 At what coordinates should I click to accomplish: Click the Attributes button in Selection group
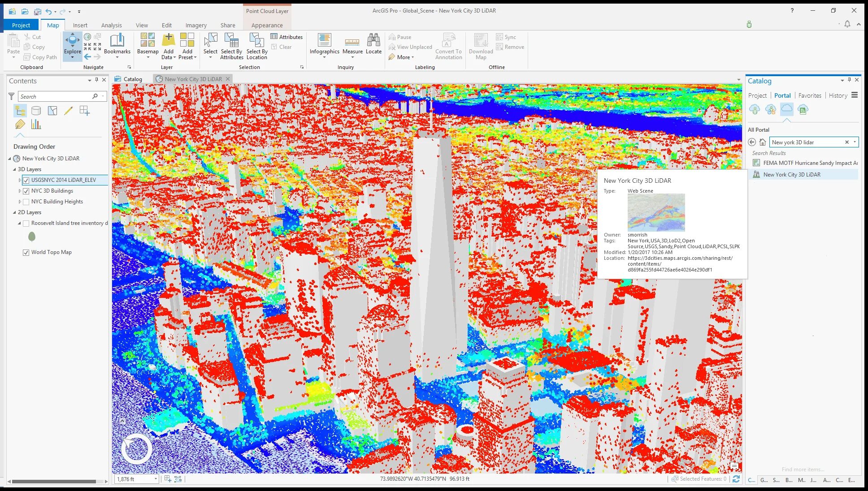click(x=286, y=37)
